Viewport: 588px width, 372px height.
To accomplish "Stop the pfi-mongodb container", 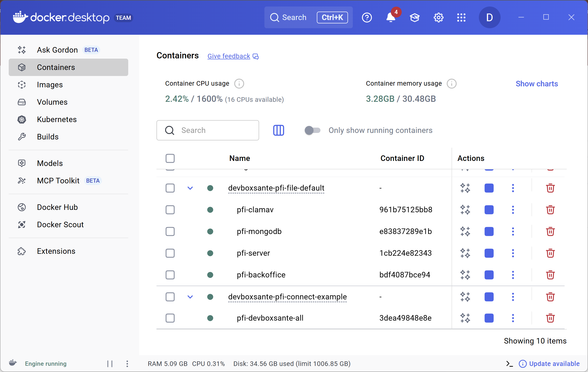I will [x=489, y=232].
